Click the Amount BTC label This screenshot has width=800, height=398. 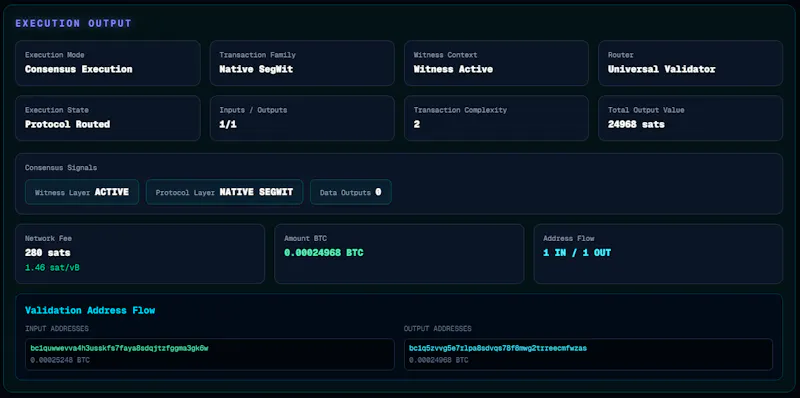(x=305, y=238)
